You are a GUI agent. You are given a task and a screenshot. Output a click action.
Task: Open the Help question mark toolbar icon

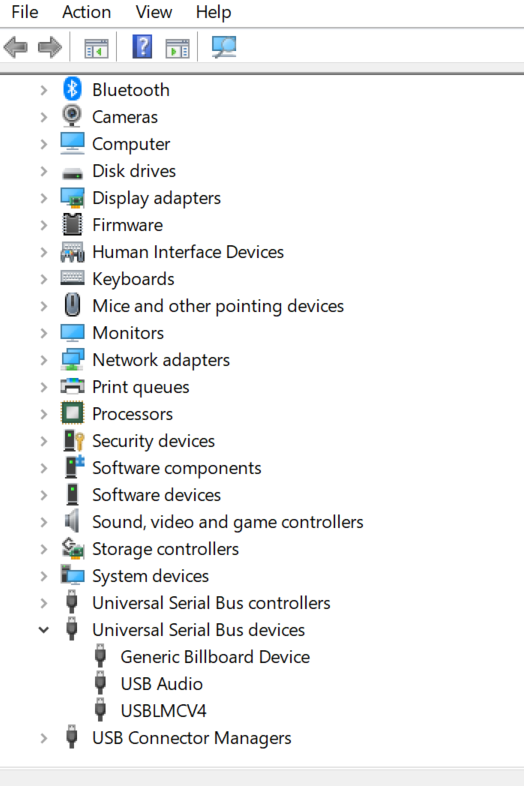(142, 47)
